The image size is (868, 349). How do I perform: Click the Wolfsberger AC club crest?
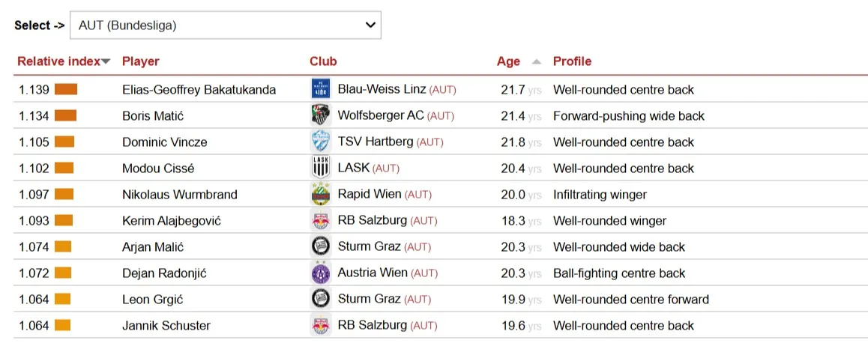(321, 115)
